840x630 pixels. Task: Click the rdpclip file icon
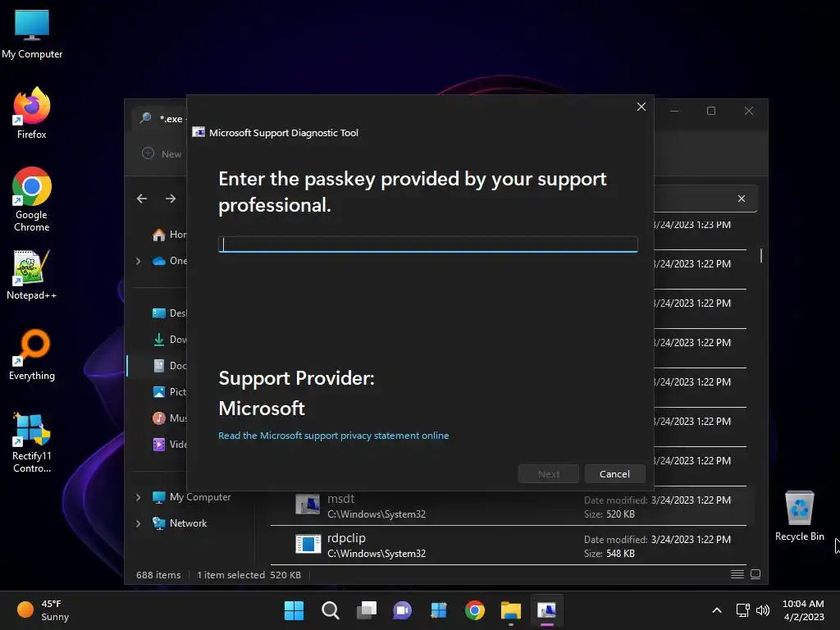pyautogui.click(x=308, y=545)
